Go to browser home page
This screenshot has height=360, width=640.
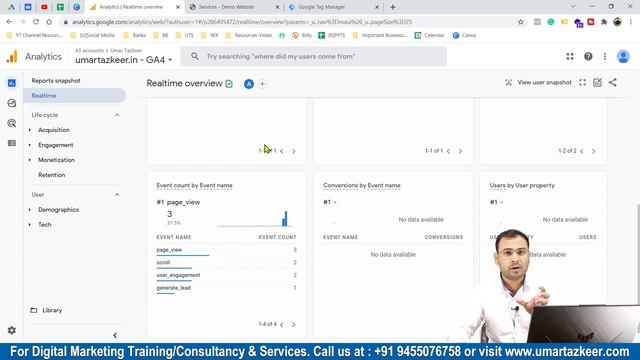pyautogui.click(x=49, y=22)
